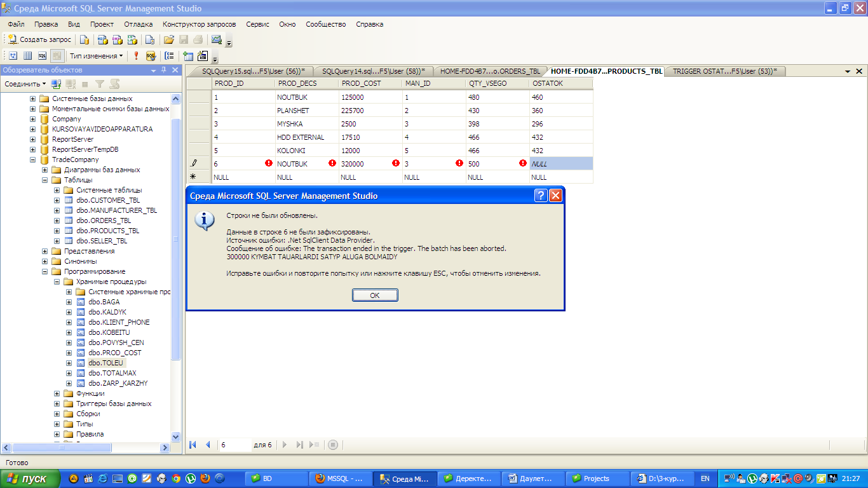Toggle auto-hide pin of Object Explorer
The height and width of the screenshot is (488, 868).
pos(163,70)
